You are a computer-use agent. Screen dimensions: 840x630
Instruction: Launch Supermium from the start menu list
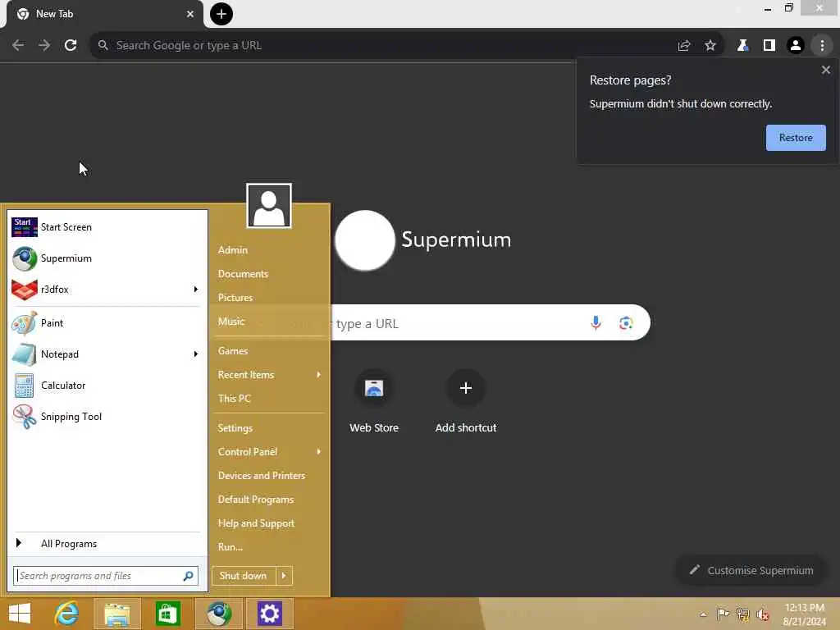pos(107,258)
